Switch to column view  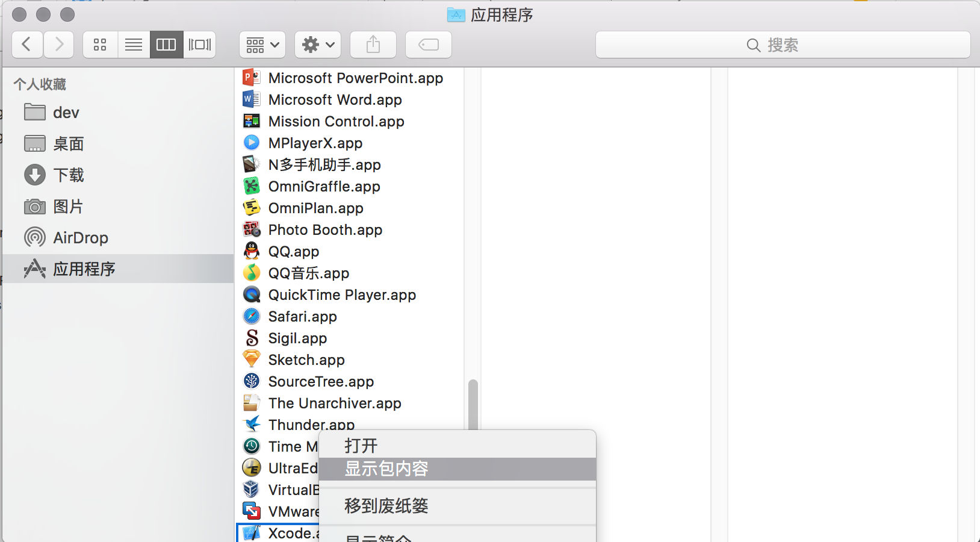[x=166, y=45]
